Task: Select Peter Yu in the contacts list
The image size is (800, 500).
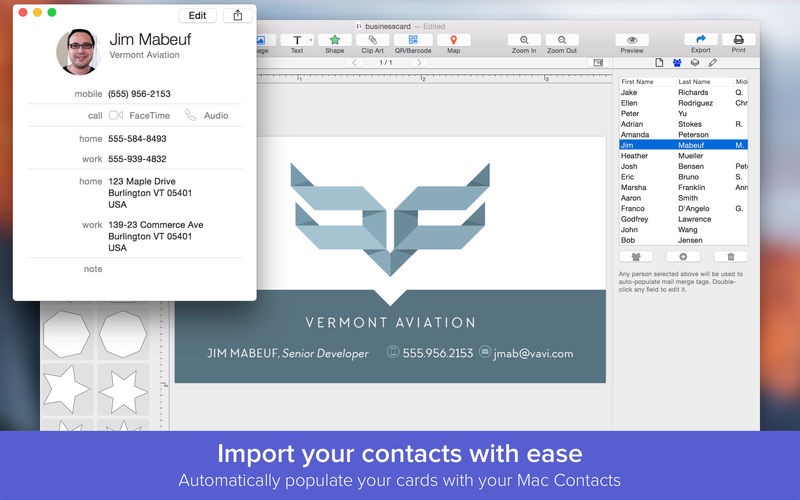Action: click(683, 113)
